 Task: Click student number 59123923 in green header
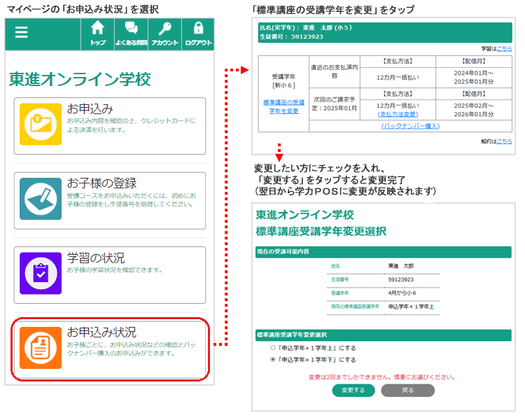coord(307,37)
